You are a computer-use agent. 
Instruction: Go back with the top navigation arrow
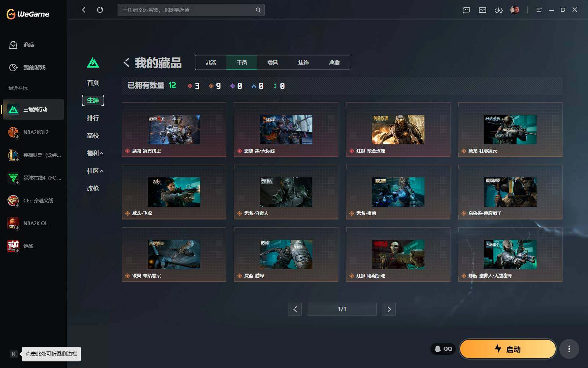[x=84, y=10]
